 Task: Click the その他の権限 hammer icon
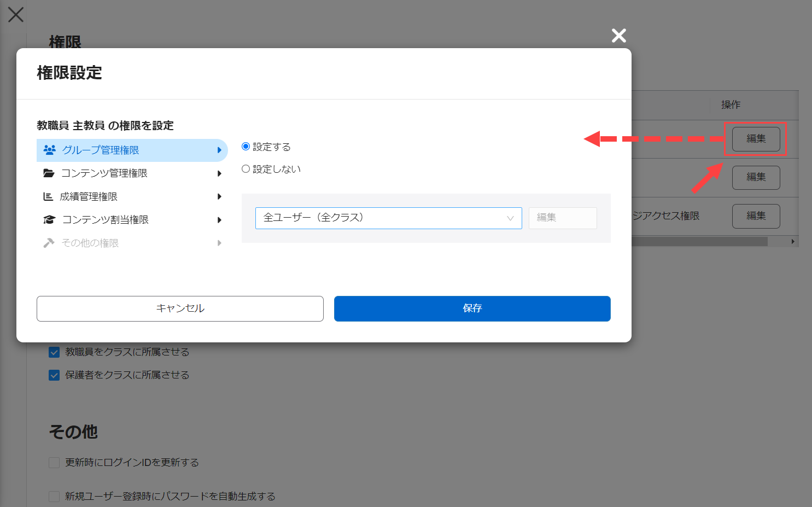(49, 243)
